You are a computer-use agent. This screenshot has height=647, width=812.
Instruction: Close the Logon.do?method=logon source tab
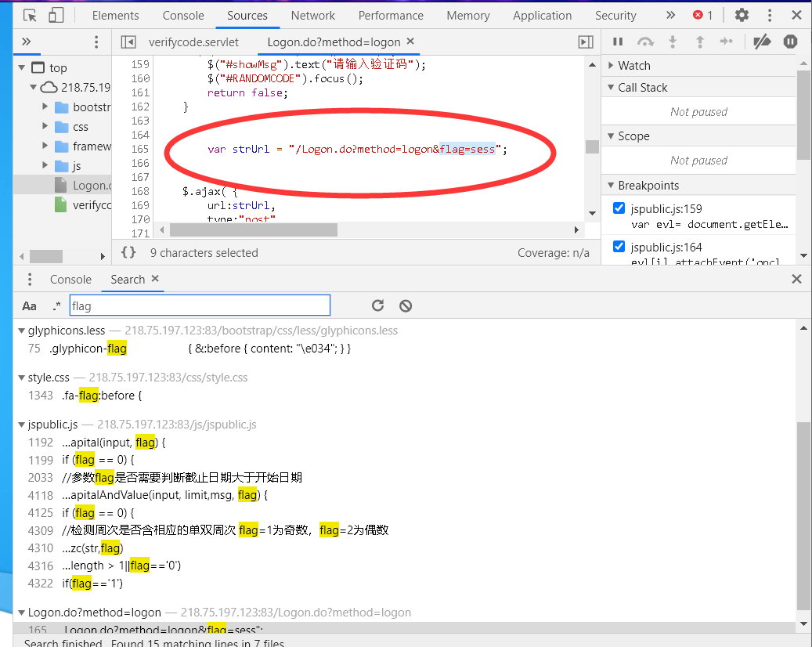(x=410, y=41)
